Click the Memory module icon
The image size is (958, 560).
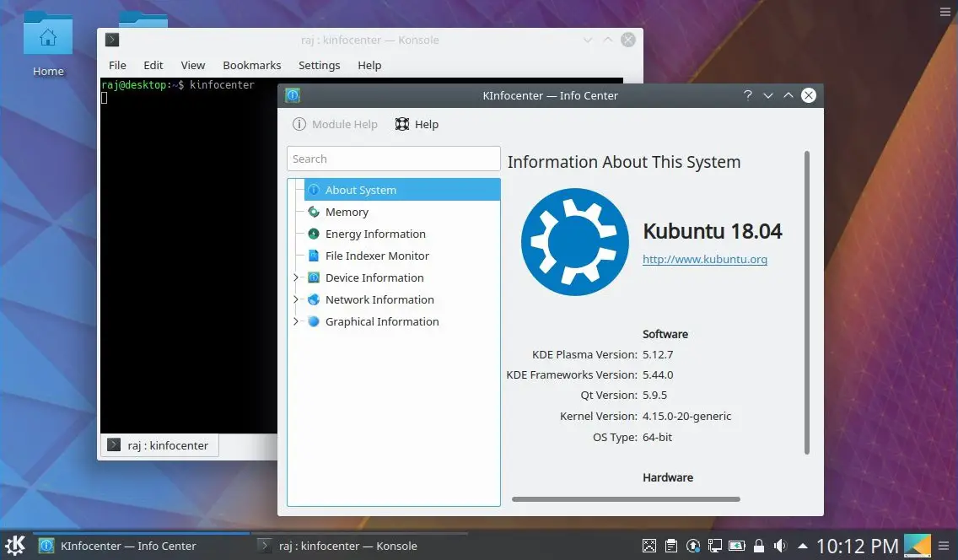coord(314,212)
